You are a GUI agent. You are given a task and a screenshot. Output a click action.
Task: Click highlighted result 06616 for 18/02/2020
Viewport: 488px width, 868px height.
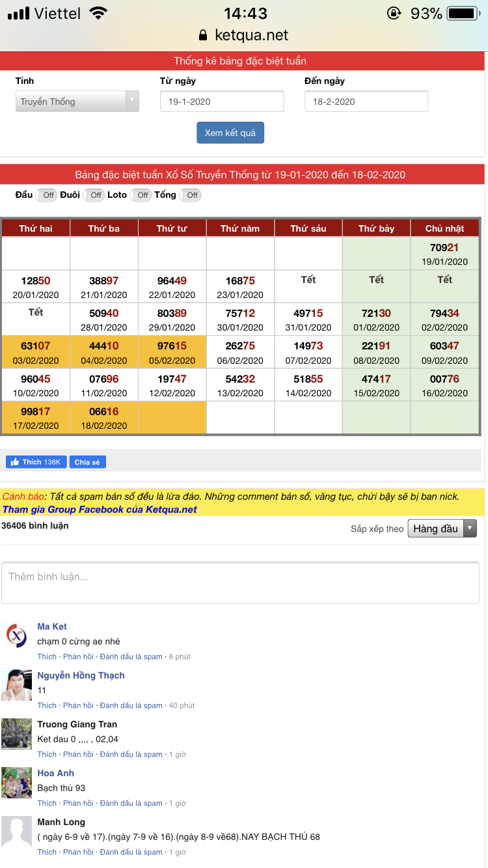pyautogui.click(x=104, y=411)
